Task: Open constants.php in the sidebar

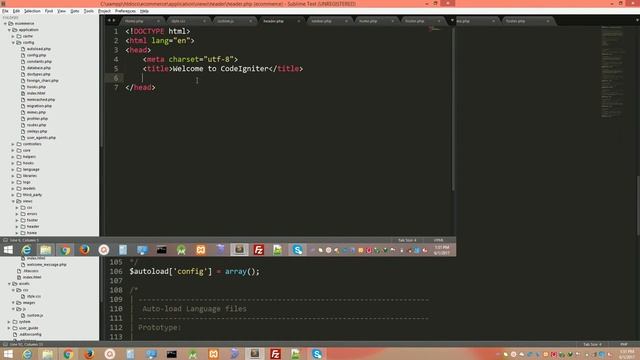Action: [39, 62]
